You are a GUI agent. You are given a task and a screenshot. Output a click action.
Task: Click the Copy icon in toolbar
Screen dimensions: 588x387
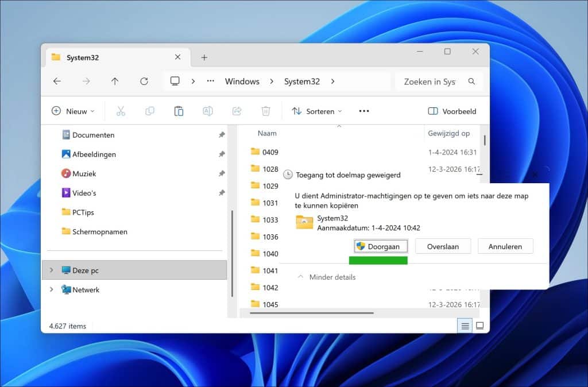150,111
